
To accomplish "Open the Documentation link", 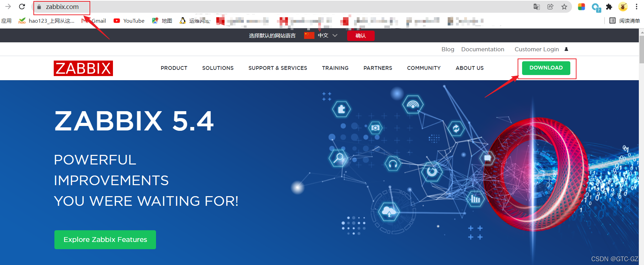I will coord(482,49).
